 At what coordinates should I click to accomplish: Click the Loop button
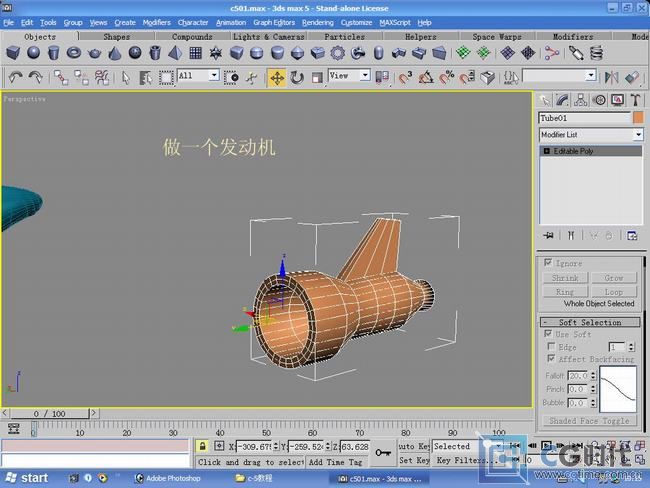pyautogui.click(x=614, y=291)
